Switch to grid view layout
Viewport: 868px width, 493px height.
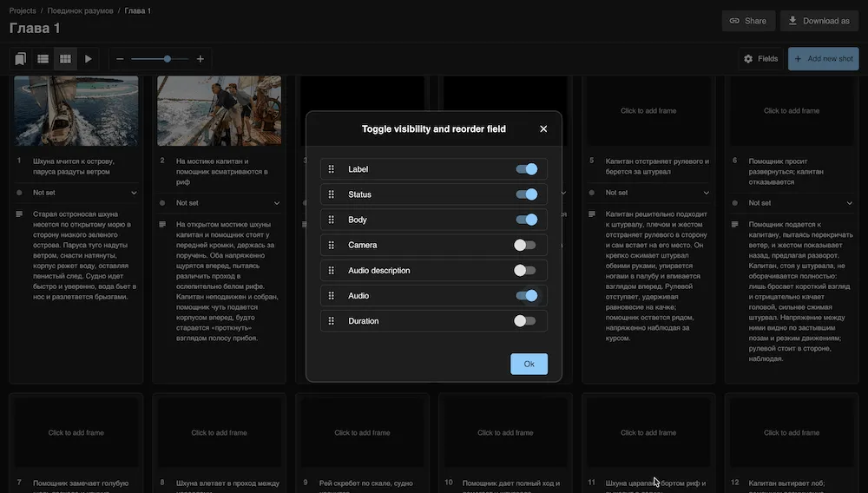click(65, 59)
